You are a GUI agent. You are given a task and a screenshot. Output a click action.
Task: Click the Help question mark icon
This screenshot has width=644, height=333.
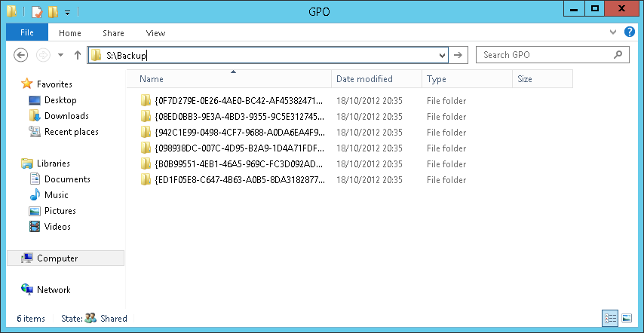point(630,33)
